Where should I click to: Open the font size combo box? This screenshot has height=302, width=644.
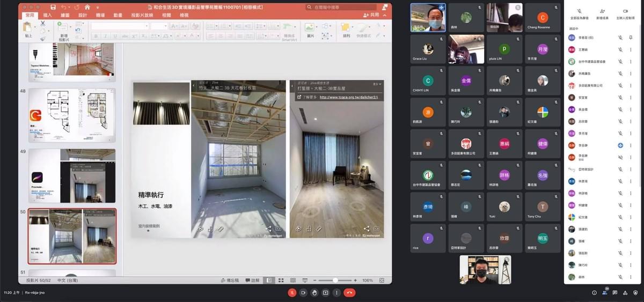(159, 26)
